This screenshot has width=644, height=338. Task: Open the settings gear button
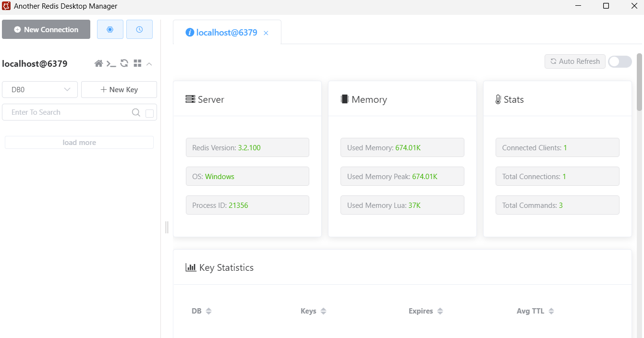pos(110,29)
